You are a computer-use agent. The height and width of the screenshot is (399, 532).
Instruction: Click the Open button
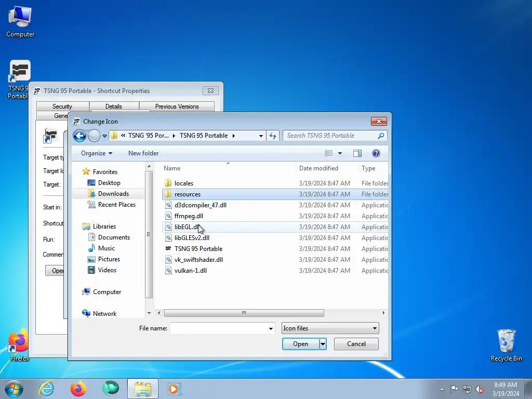(x=301, y=344)
